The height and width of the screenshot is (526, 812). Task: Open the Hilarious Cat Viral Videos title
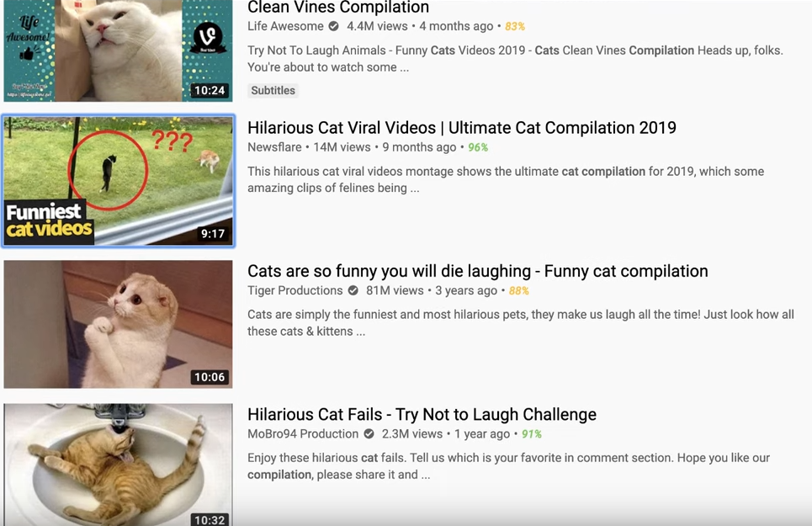(462, 127)
